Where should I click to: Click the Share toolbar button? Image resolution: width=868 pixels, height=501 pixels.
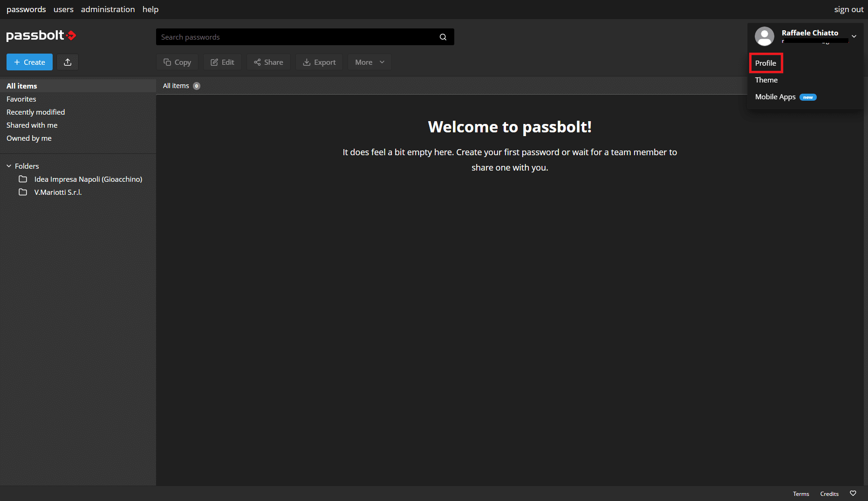pos(268,62)
